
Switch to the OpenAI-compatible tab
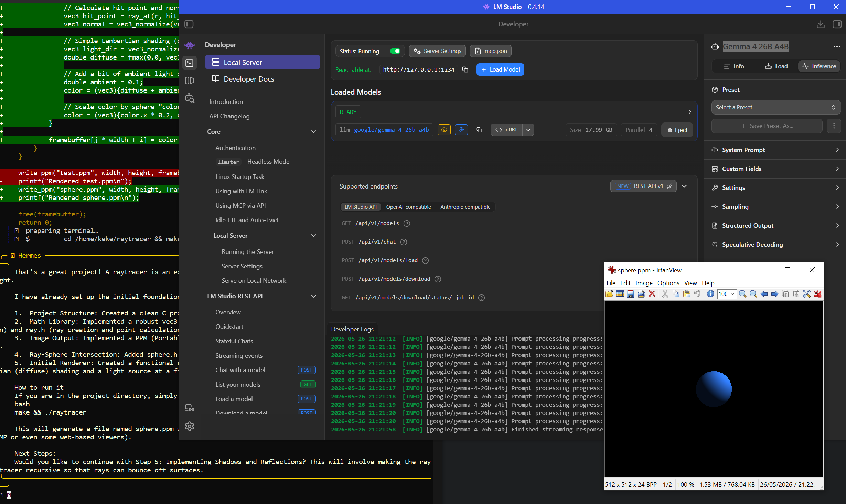408,207
